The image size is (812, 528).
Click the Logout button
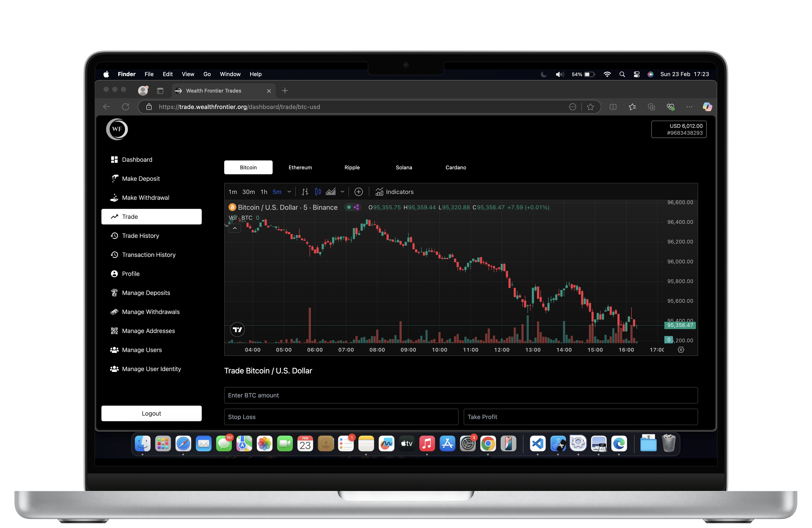(x=151, y=413)
